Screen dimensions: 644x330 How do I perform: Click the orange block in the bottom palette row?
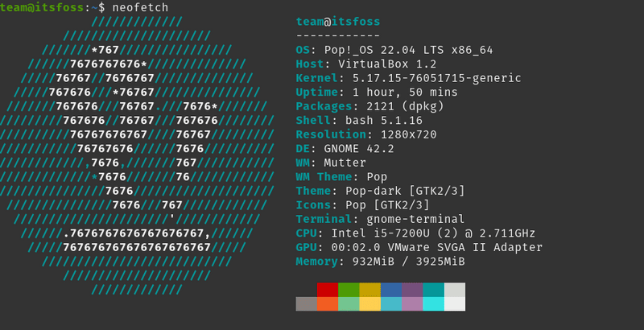(328, 303)
